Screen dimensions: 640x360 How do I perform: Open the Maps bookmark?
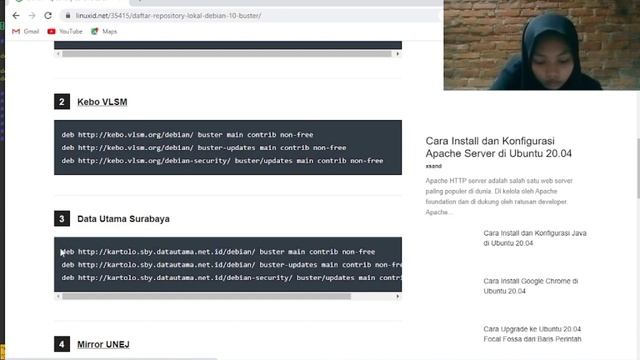[x=104, y=31]
